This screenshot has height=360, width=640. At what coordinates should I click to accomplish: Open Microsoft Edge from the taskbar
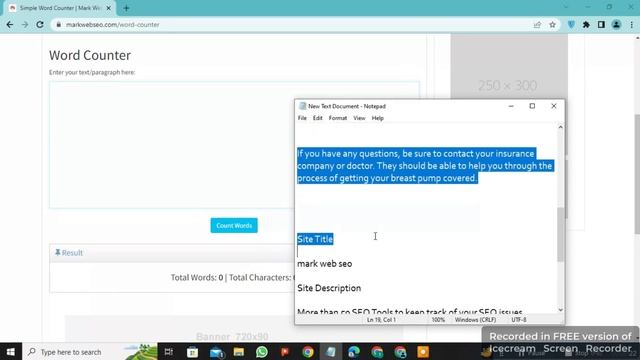click(354, 352)
